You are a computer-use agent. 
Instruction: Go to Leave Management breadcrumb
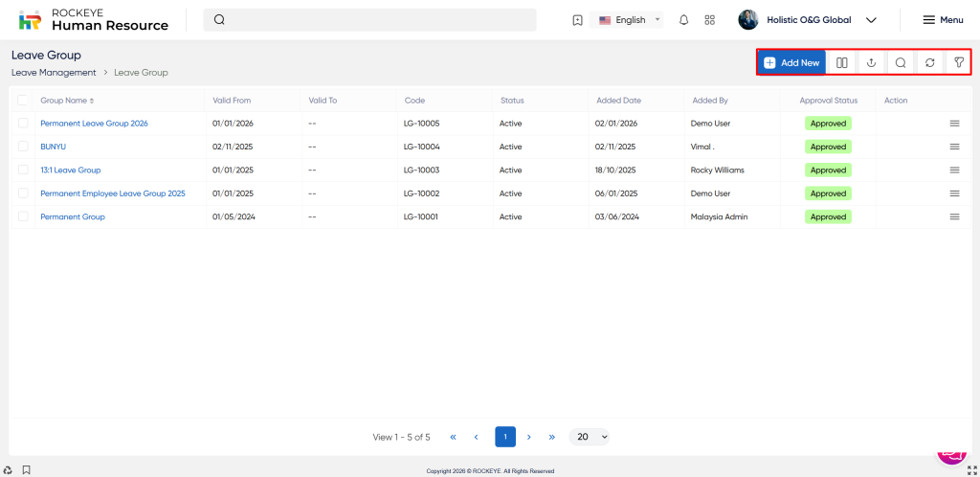pyautogui.click(x=54, y=73)
